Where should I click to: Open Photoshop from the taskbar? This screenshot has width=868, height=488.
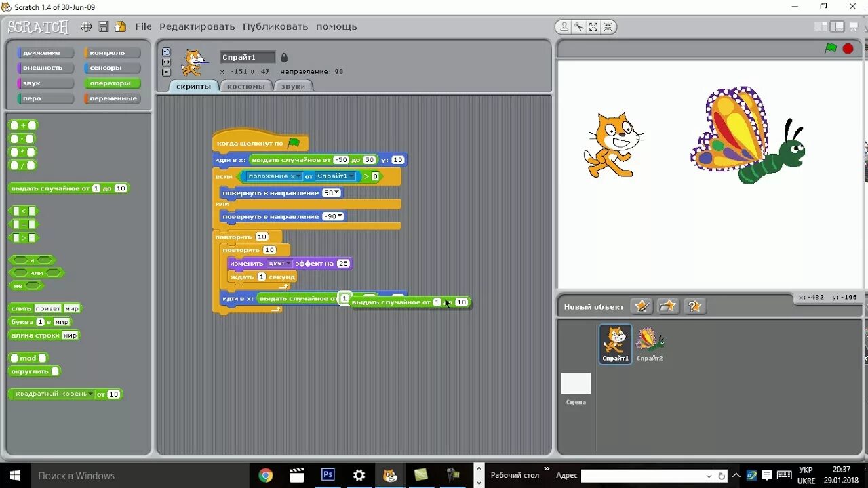tap(328, 475)
